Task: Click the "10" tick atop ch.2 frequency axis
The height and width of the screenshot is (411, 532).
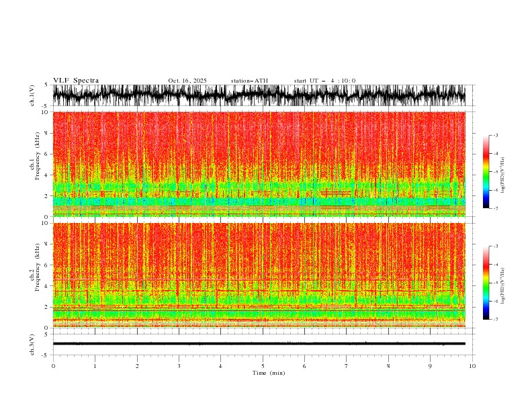Action: tap(46, 223)
